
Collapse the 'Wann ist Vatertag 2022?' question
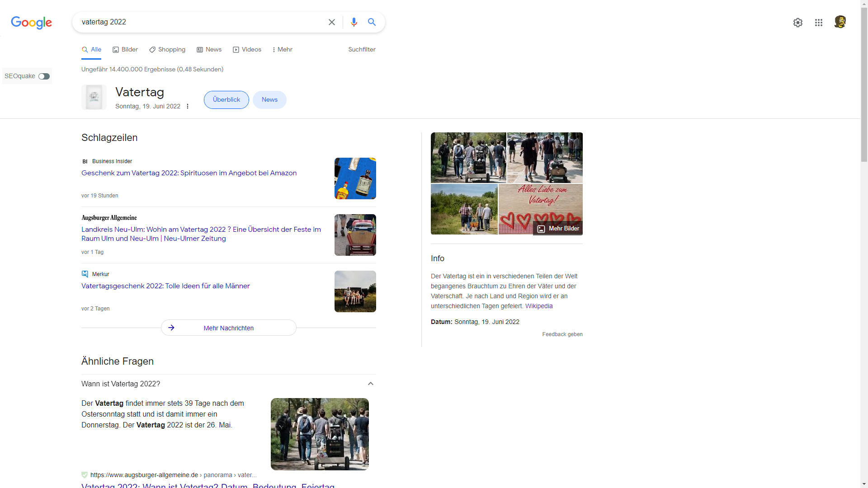370,384
